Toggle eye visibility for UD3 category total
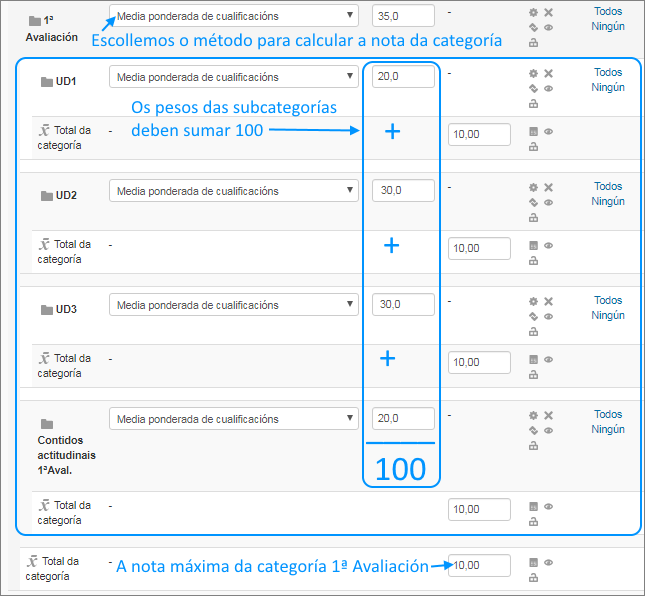 tap(548, 359)
